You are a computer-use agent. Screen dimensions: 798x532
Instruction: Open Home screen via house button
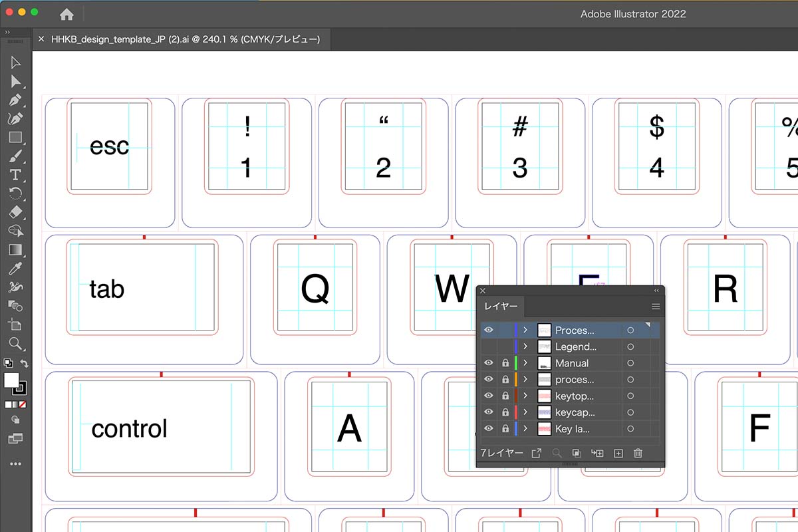pos(66,14)
